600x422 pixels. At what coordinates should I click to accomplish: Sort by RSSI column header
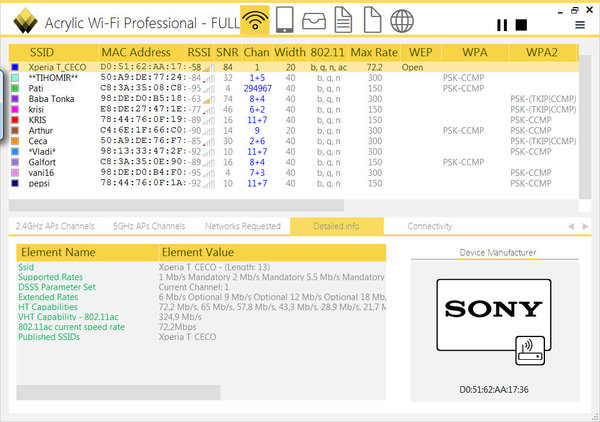(199, 52)
